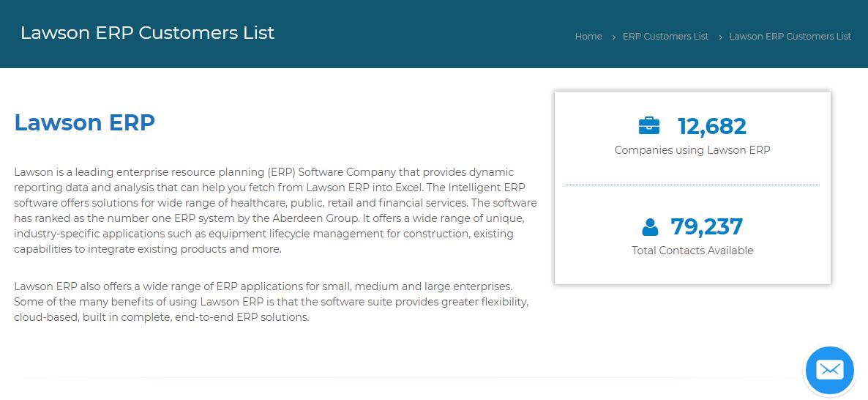Select Lawson ERP Customers List breadcrumb item
868x400 pixels.
790,36
